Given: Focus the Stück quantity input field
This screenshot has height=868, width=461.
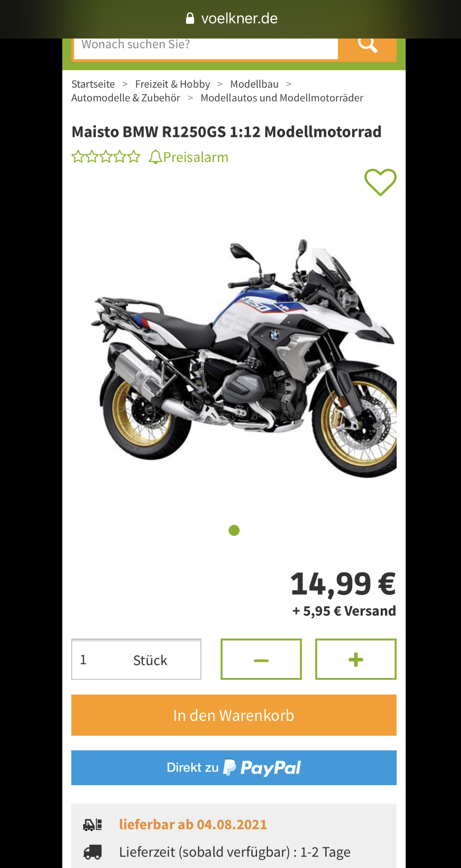Looking at the screenshot, I should click(136, 659).
